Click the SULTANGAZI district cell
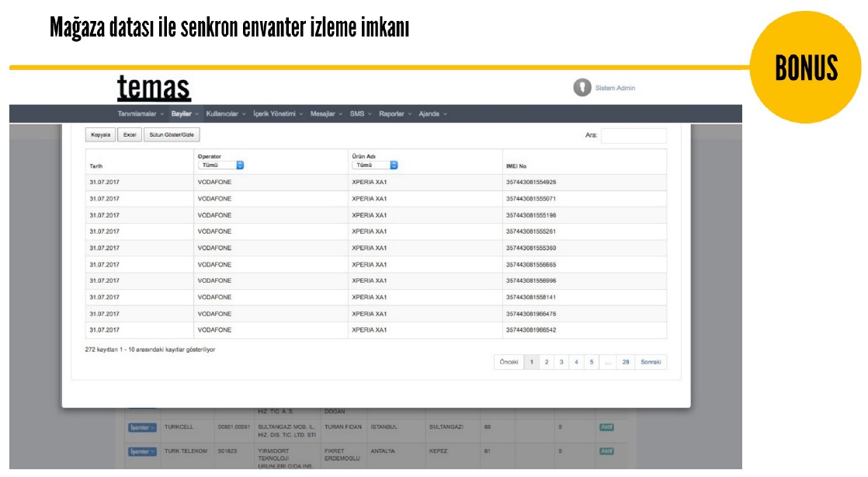Viewport: 868px width, 477px height. click(x=446, y=427)
